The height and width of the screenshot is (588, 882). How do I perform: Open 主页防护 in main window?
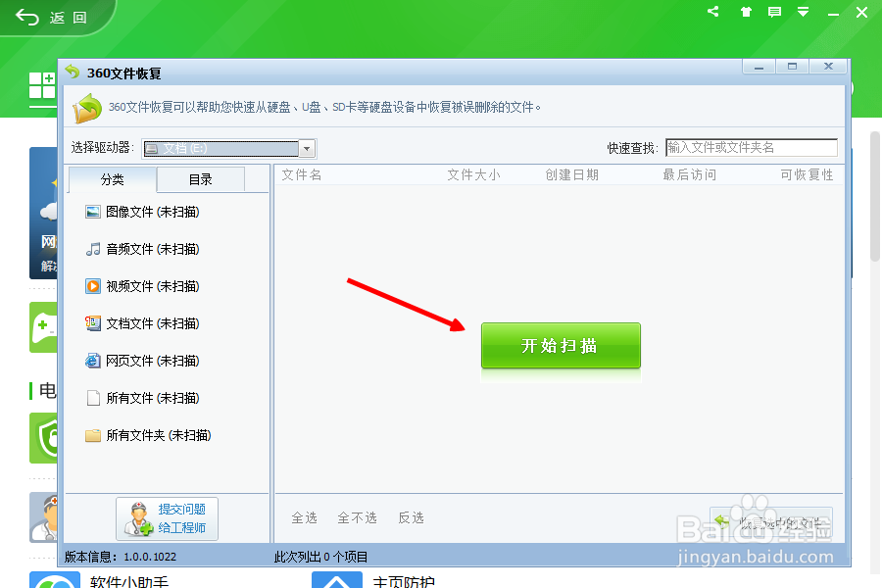click(x=404, y=581)
